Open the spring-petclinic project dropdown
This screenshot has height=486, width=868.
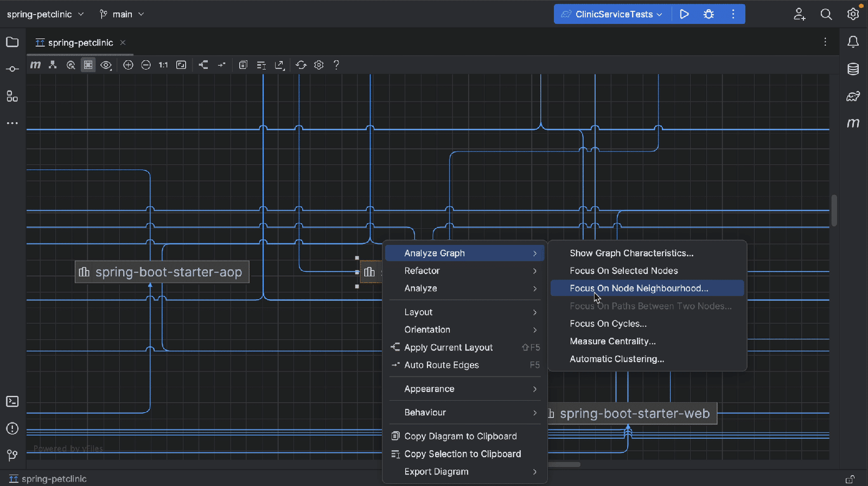[46, 14]
